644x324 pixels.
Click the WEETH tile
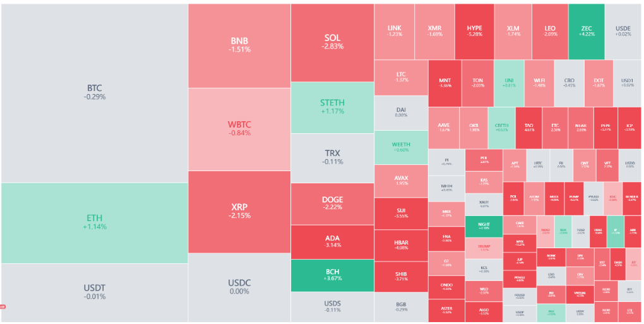(401, 147)
